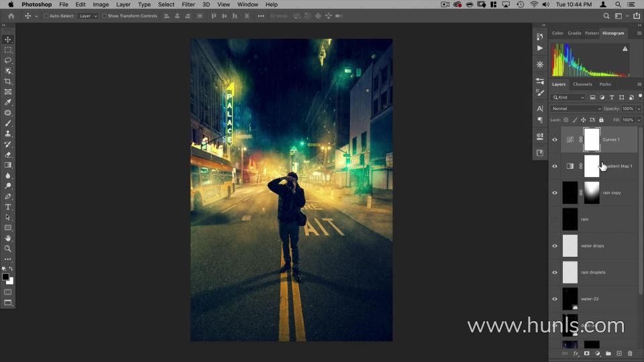Show the hidden rain layer
This screenshot has width=644, height=362.
point(555,219)
